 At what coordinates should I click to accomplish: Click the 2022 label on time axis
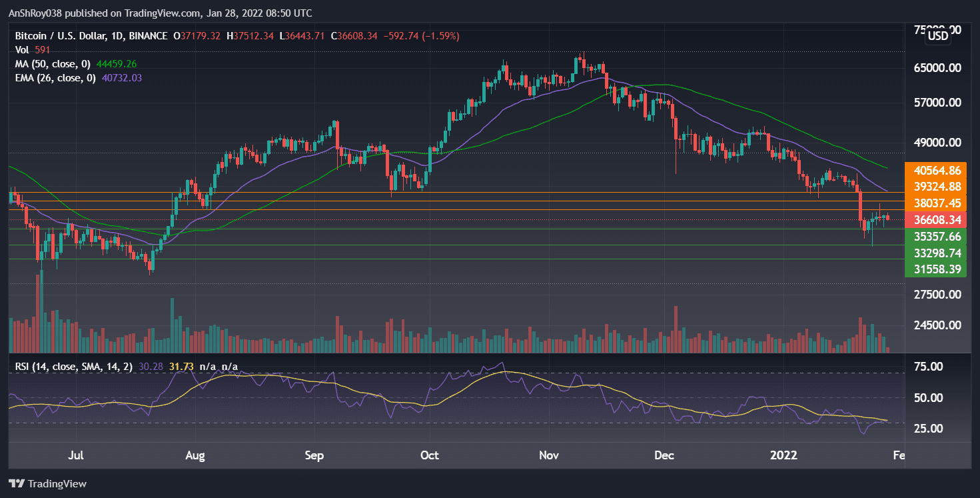tap(784, 455)
